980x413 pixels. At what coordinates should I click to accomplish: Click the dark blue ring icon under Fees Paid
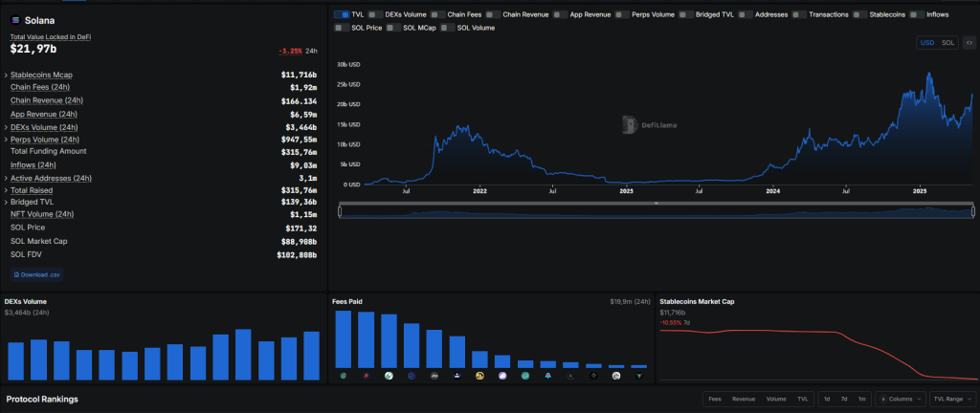(x=412, y=376)
